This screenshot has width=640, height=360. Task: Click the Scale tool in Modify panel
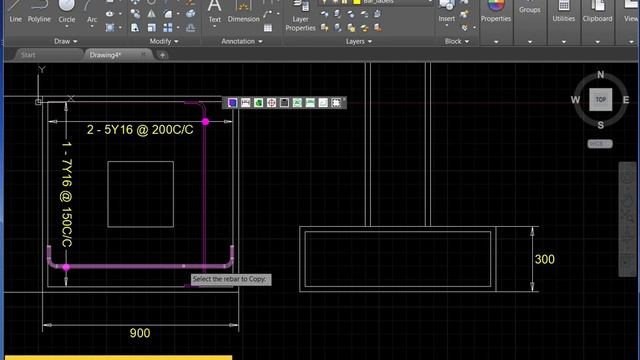point(151,27)
